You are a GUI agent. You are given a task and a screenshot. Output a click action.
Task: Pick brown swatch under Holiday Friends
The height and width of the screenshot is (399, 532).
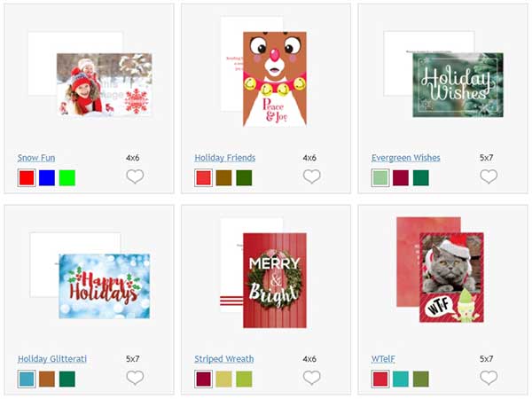click(224, 178)
